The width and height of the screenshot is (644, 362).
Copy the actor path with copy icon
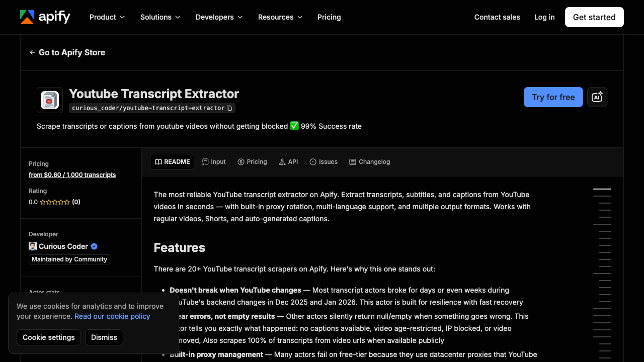(229, 108)
